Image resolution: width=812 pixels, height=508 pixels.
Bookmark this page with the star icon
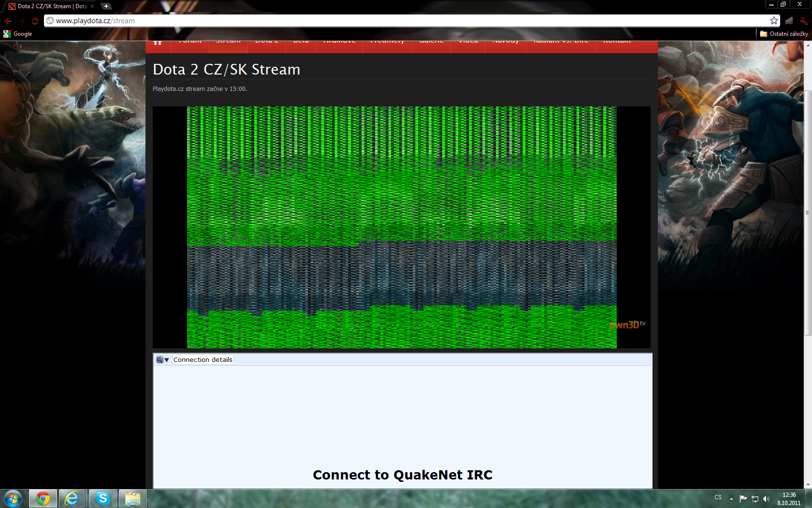click(774, 20)
